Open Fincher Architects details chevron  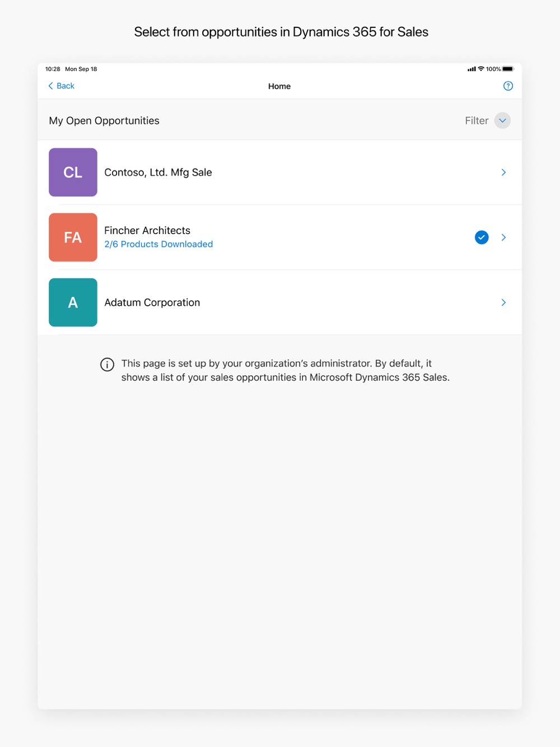click(503, 237)
